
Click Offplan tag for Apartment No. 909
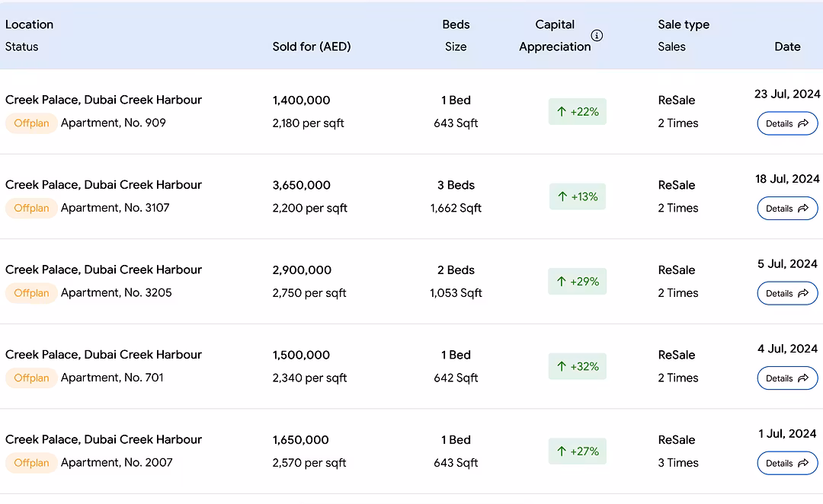(x=31, y=123)
